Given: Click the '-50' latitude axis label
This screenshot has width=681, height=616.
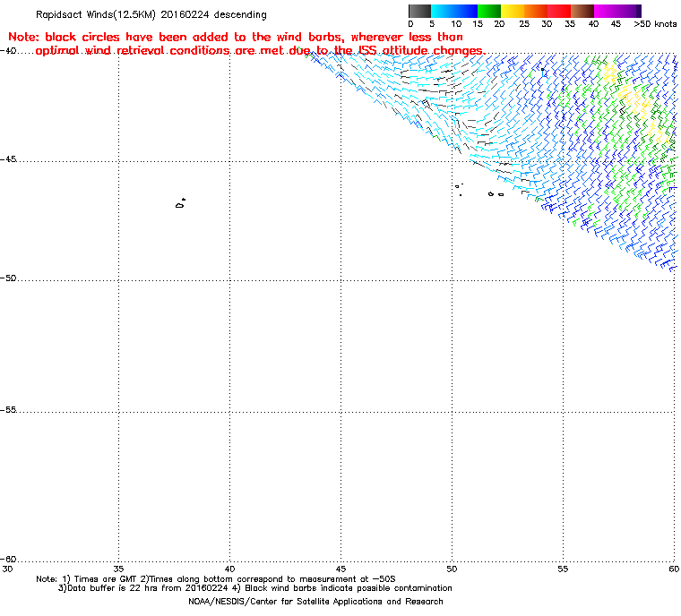Looking at the screenshot, I should (8, 278).
